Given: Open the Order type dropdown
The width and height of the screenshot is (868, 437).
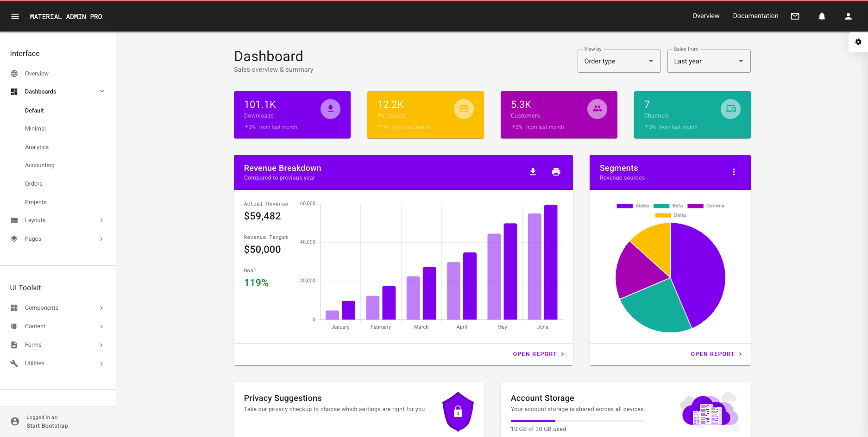Looking at the screenshot, I should [619, 61].
